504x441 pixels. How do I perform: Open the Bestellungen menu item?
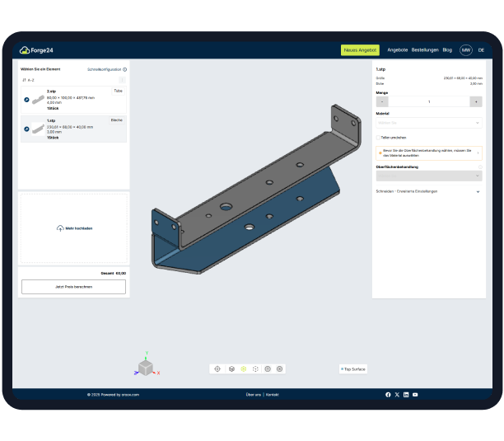click(425, 50)
